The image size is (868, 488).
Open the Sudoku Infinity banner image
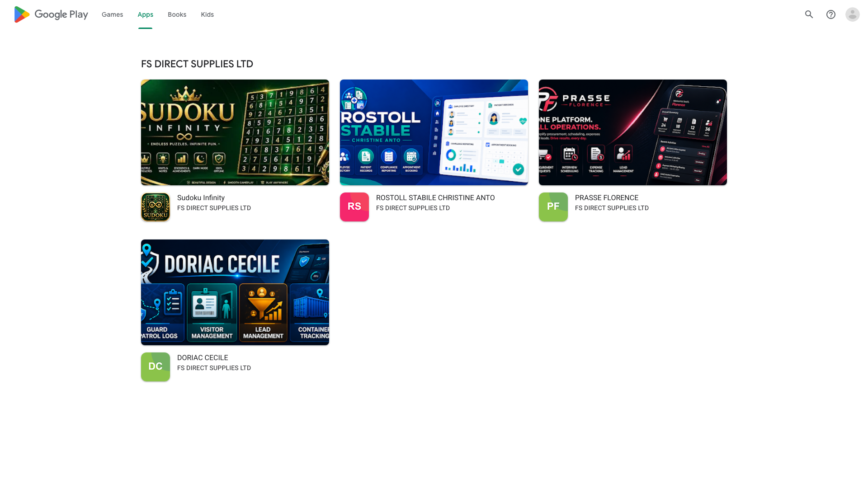tap(235, 132)
